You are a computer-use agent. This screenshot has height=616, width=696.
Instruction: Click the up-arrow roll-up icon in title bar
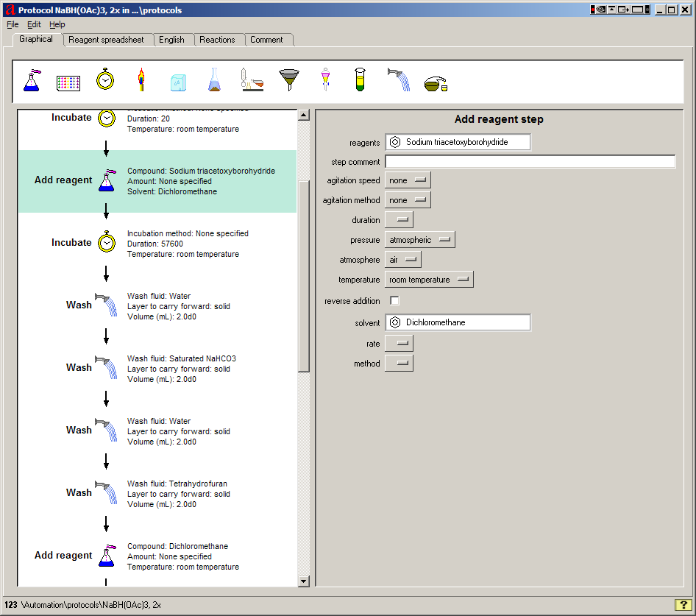pos(612,10)
